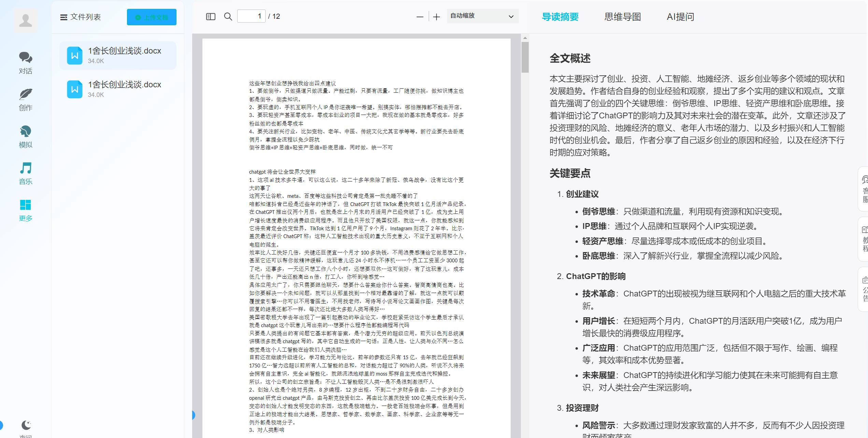
Task: Switch to the 导读摘要 tab
Action: click(x=560, y=17)
